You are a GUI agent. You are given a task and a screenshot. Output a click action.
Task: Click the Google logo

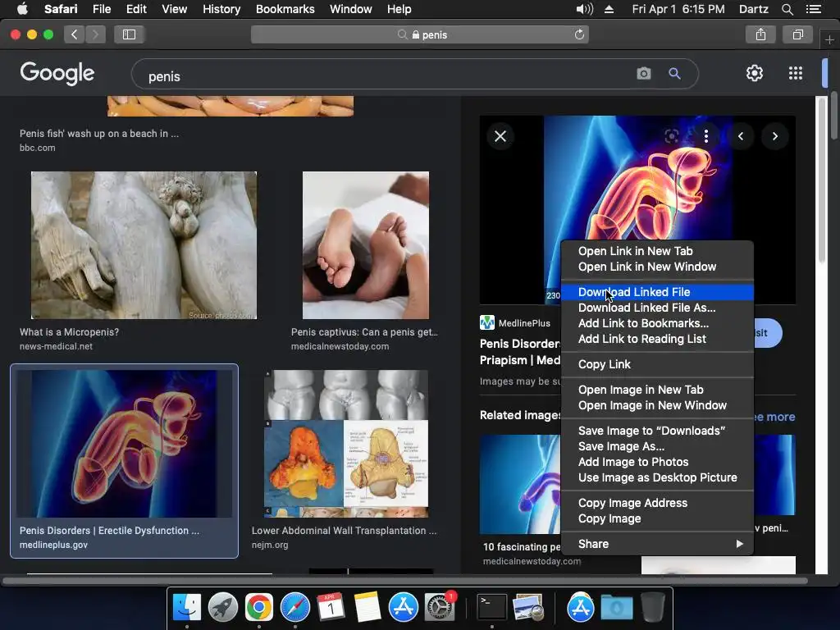point(57,73)
